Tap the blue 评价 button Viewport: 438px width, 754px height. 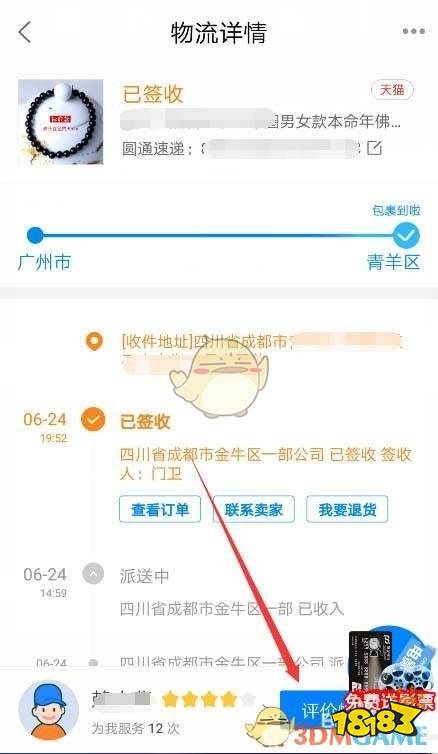coord(315,711)
